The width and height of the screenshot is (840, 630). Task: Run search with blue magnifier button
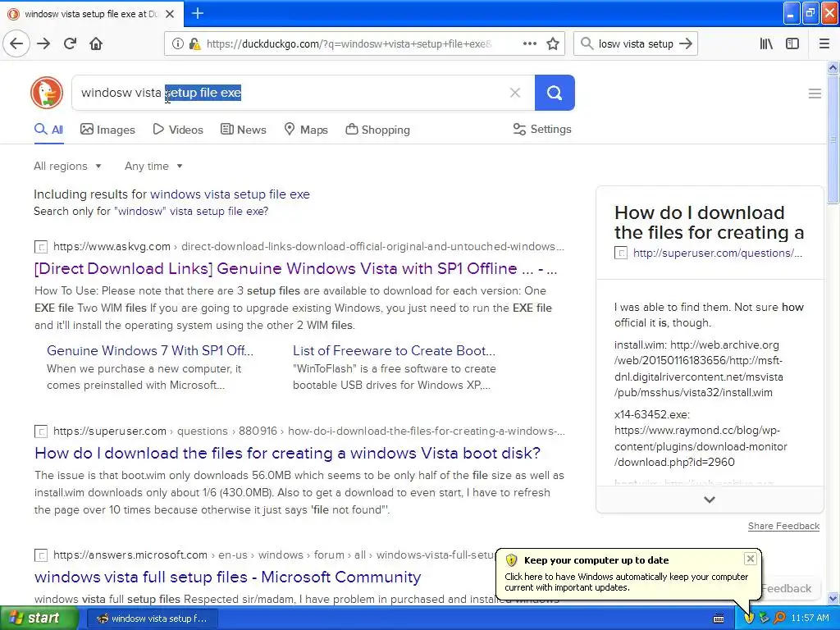click(x=555, y=93)
